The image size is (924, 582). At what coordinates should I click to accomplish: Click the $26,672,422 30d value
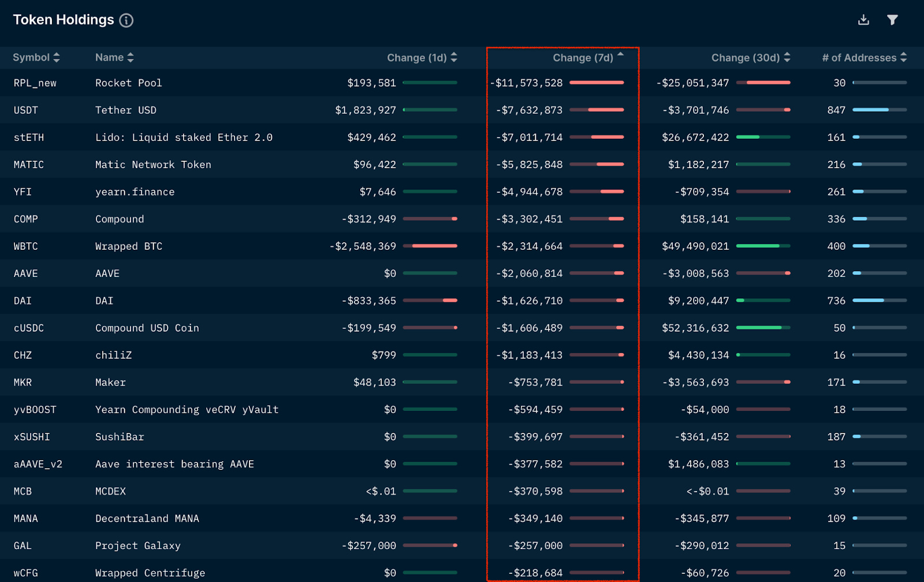pos(695,138)
